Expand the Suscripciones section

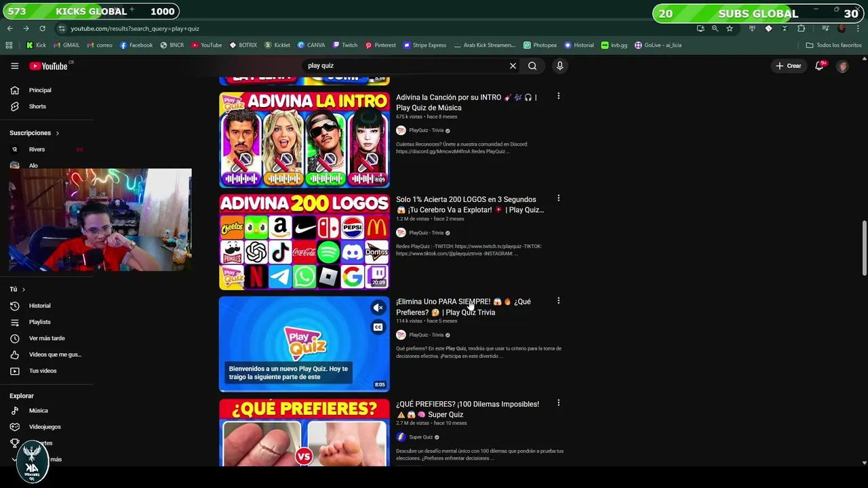tap(35, 133)
